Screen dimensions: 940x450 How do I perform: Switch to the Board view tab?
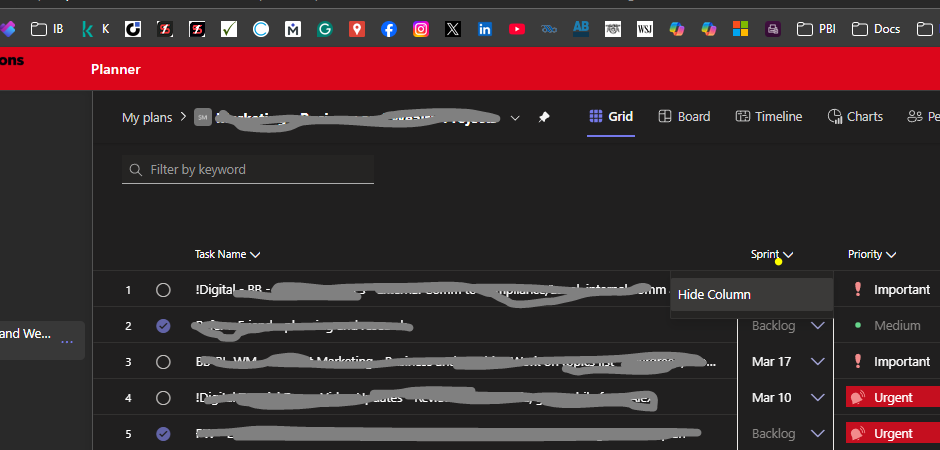[x=684, y=116]
